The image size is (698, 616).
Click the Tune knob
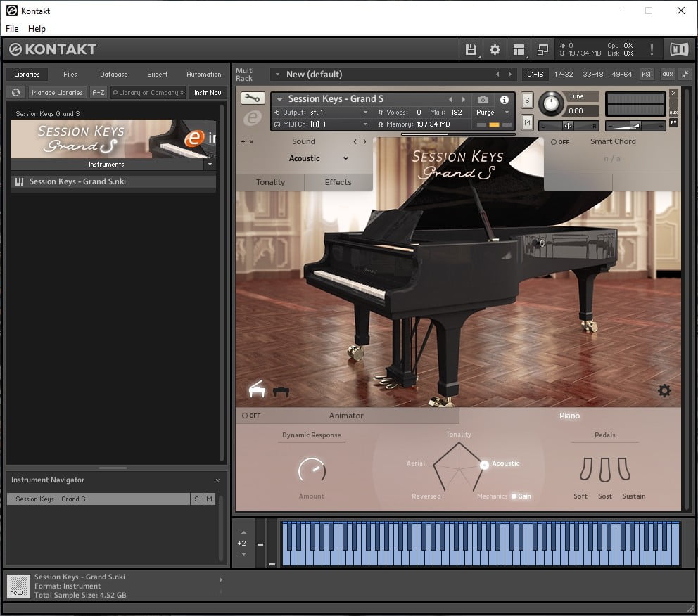click(x=551, y=103)
